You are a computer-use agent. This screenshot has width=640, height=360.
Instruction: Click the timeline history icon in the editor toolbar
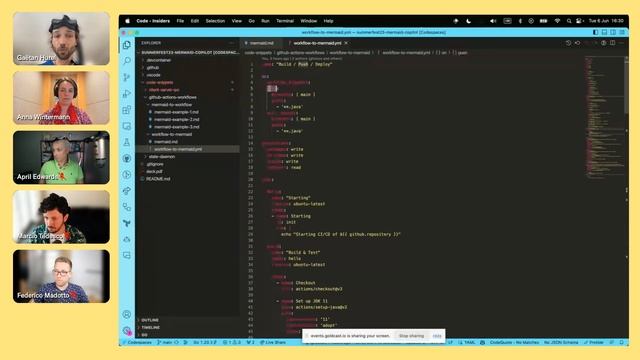click(568, 43)
